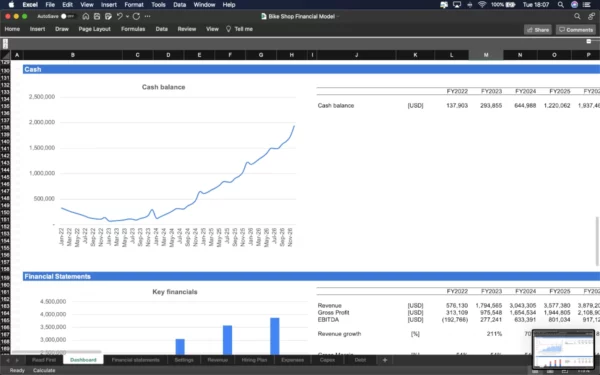Image resolution: width=600 pixels, height=375 pixels.
Task: Open the document title dropdown for Bike Shop Financial Model
Action: pyautogui.click(x=338, y=16)
